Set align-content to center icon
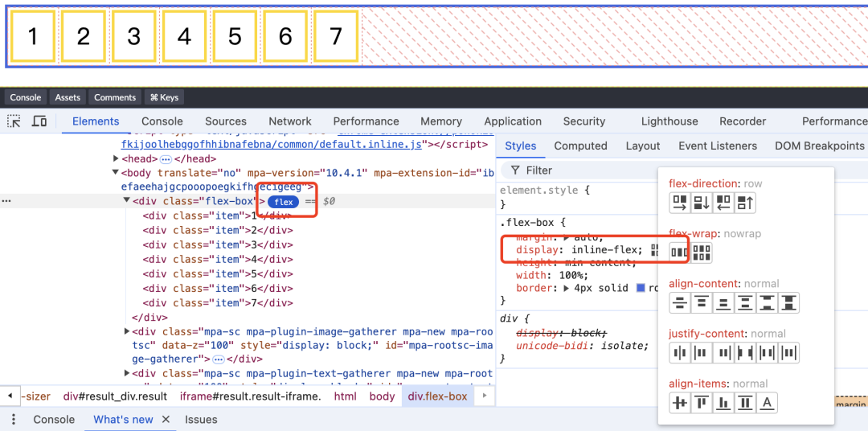Screen dimensions: 868x431 coord(679,303)
